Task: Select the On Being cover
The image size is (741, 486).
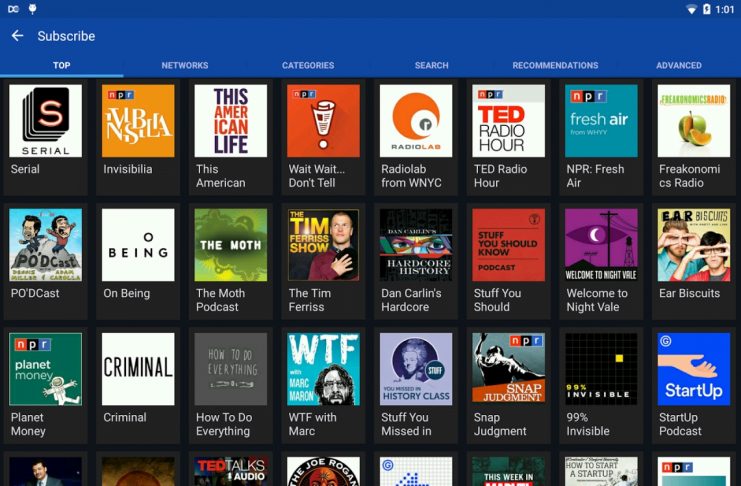Action: coord(138,245)
